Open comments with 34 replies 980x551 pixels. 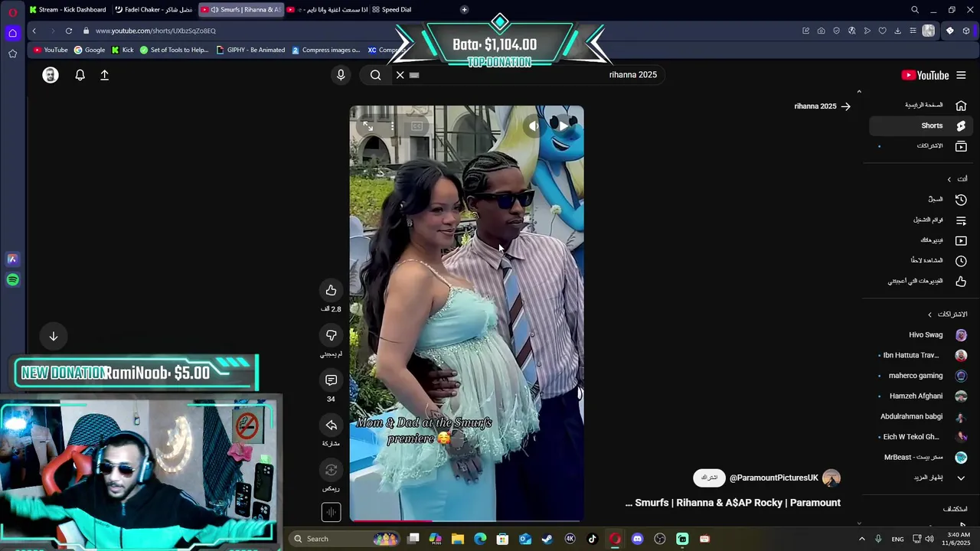coord(331,380)
